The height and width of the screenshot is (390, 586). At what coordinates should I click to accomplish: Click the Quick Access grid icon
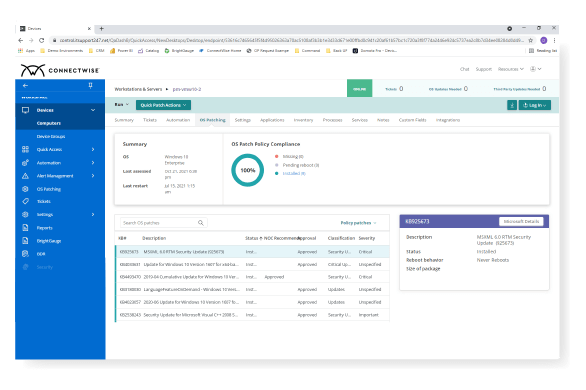25,149
